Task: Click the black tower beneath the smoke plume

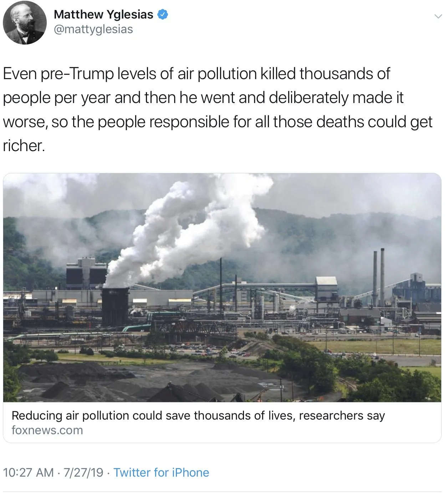Action: [115, 307]
